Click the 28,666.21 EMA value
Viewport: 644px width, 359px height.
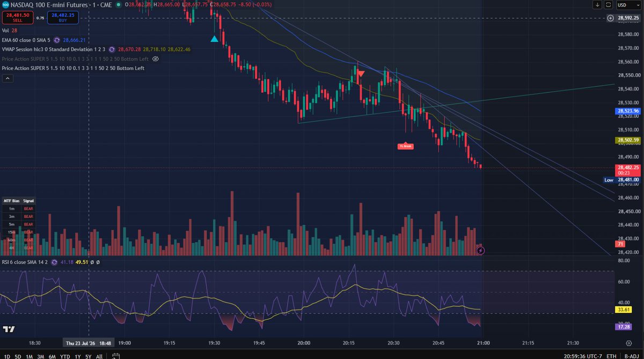tap(74, 40)
